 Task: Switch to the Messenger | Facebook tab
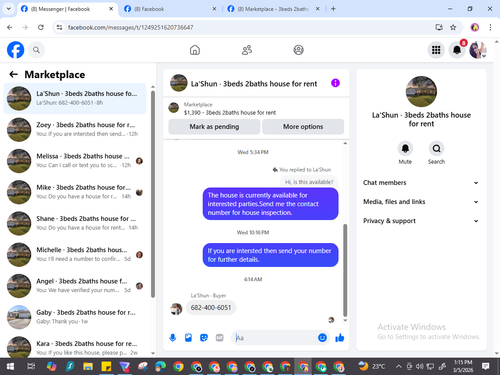click(67, 9)
